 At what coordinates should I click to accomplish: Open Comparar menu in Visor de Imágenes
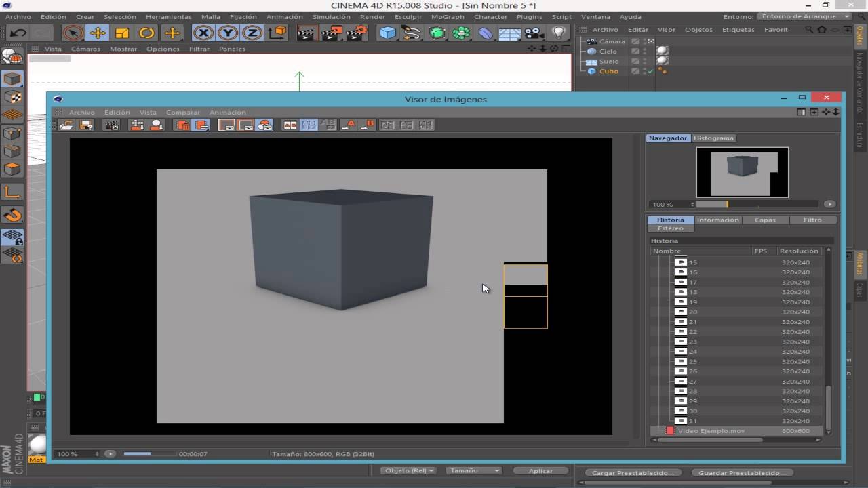pyautogui.click(x=183, y=113)
